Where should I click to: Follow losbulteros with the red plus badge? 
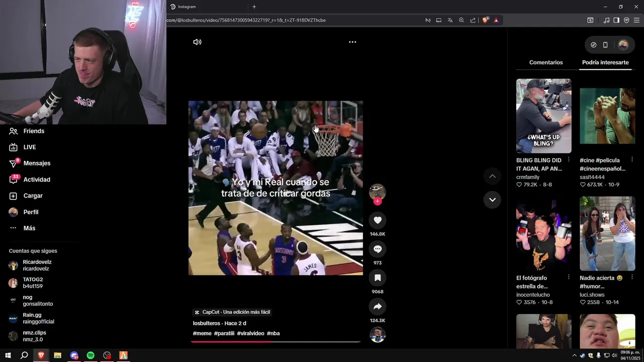pyautogui.click(x=377, y=202)
